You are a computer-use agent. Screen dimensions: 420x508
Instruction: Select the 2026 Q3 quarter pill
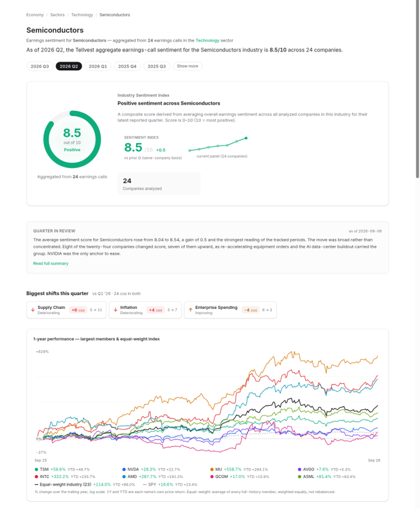point(40,66)
